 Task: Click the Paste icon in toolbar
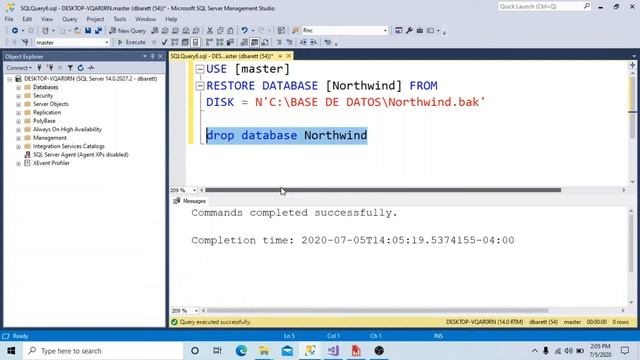[x=231, y=31]
